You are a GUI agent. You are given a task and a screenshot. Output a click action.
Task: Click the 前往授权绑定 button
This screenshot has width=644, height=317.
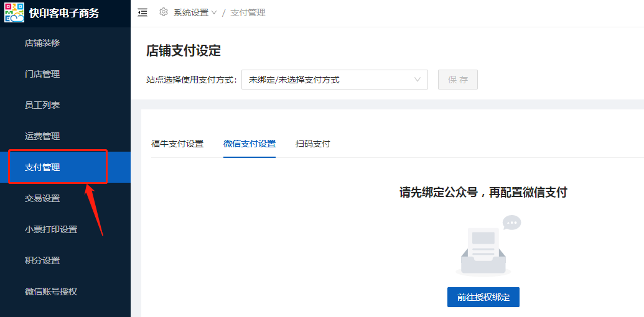point(483,297)
